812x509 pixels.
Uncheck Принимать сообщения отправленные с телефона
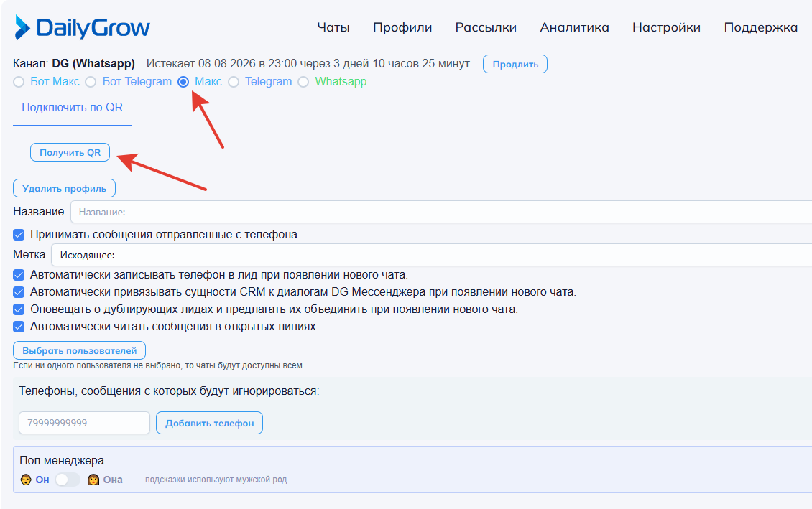19,235
